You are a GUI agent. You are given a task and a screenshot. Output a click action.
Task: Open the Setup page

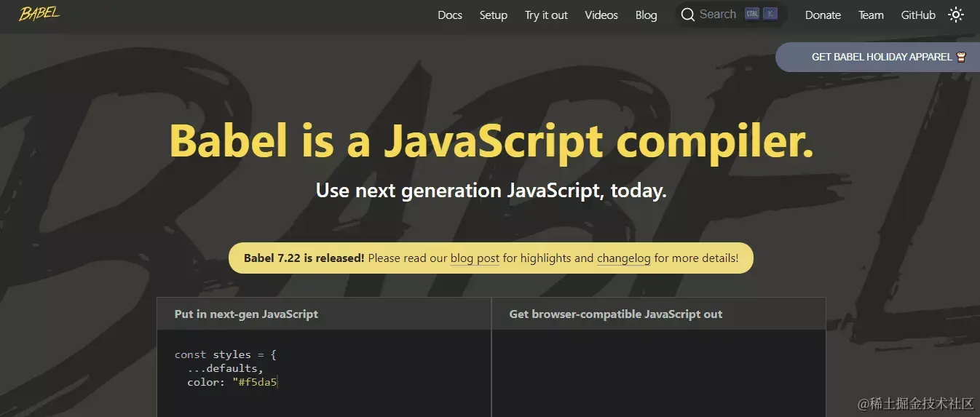pos(494,15)
